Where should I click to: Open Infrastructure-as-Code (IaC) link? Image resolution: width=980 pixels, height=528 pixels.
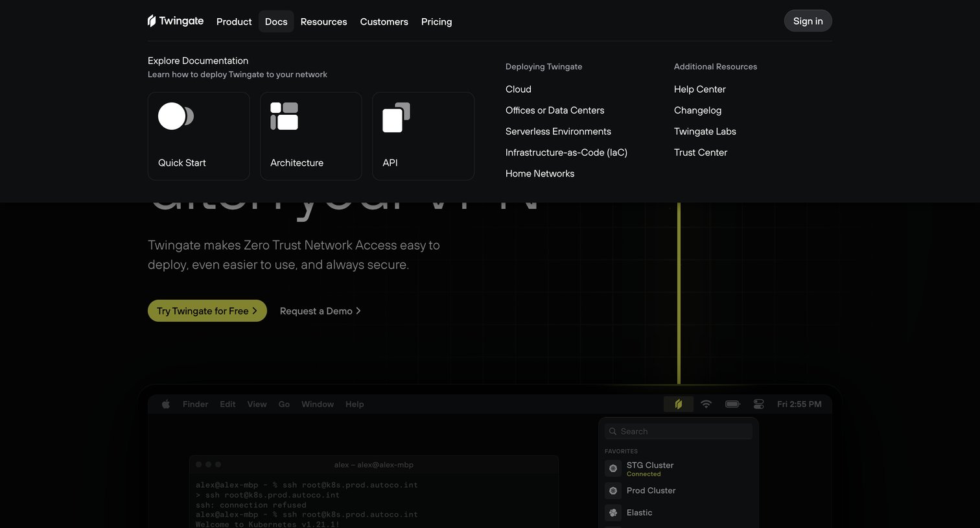pyautogui.click(x=566, y=152)
